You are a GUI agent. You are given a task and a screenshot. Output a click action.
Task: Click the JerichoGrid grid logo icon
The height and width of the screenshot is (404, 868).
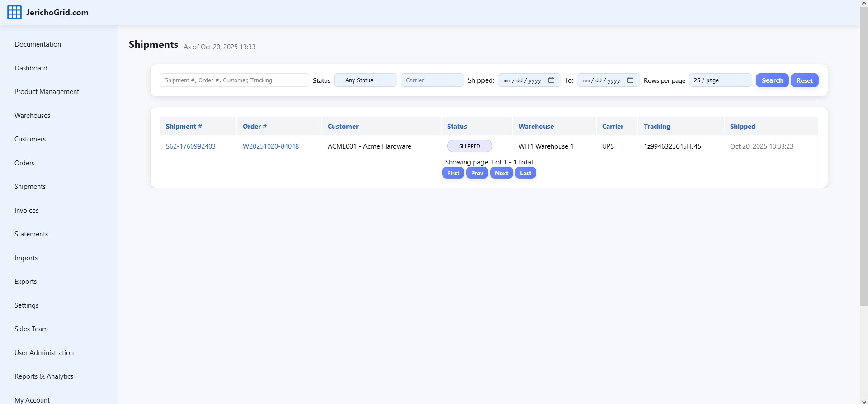(14, 12)
